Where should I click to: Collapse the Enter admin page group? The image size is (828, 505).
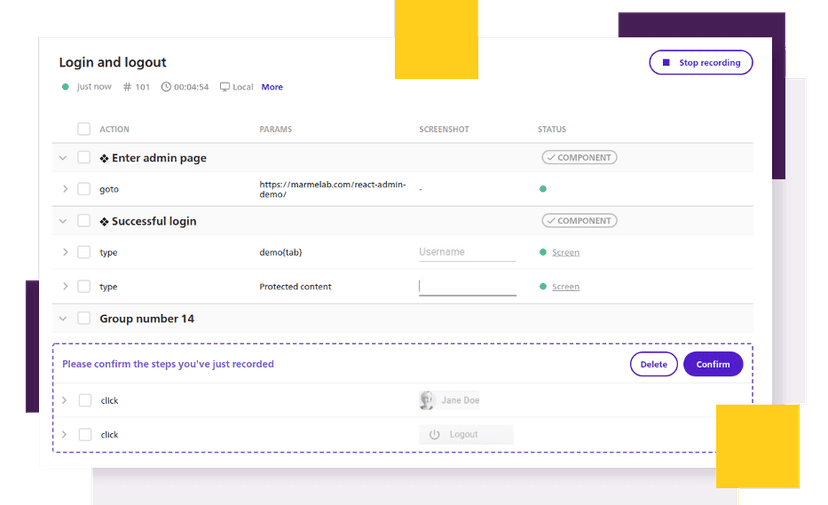[63, 158]
